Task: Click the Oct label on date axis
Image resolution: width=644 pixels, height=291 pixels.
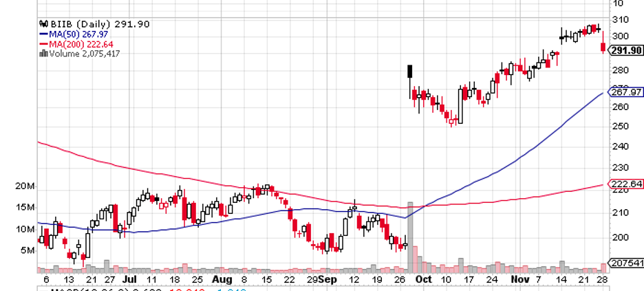Action: pyautogui.click(x=422, y=279)
